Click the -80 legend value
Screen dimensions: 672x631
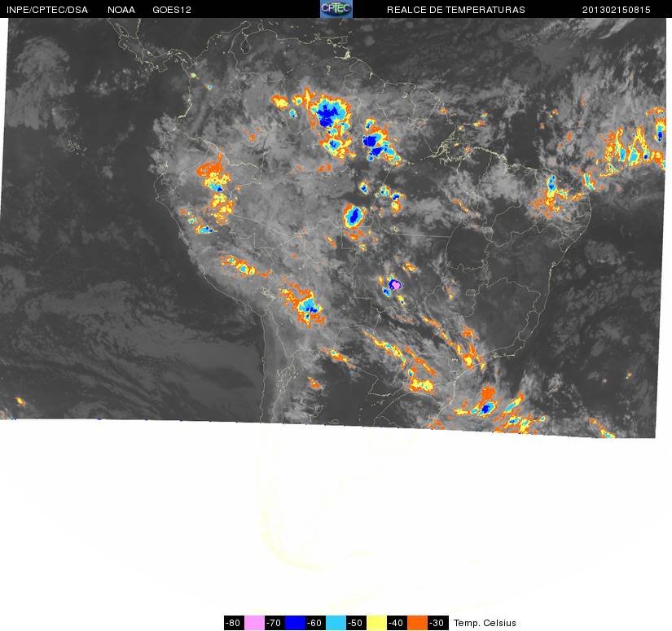234,623
